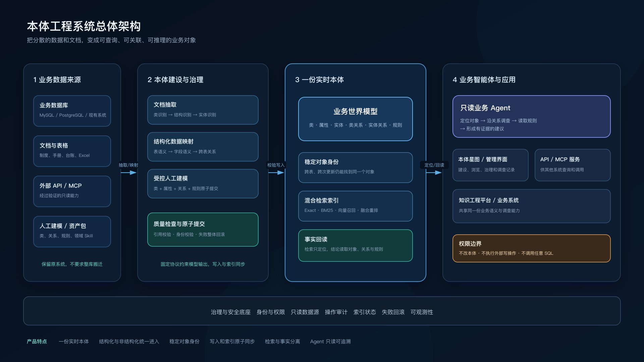
Task: Click heading 2 本体建设与治理
Action: 175,80
